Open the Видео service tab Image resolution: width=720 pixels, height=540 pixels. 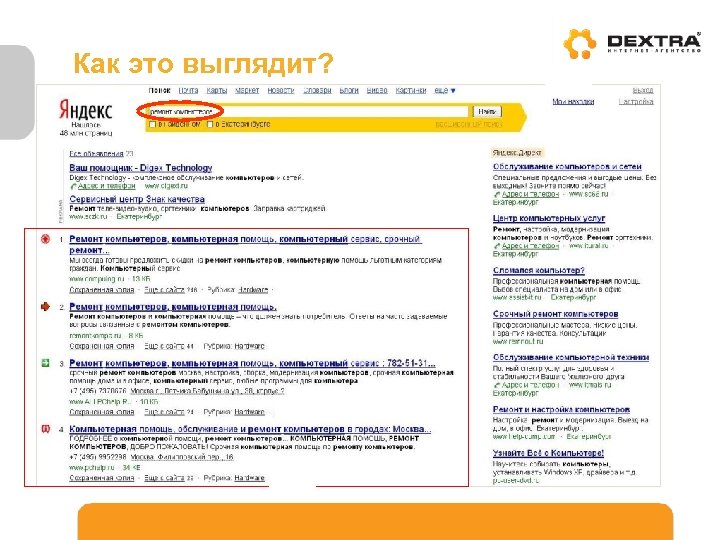(377, 90)
